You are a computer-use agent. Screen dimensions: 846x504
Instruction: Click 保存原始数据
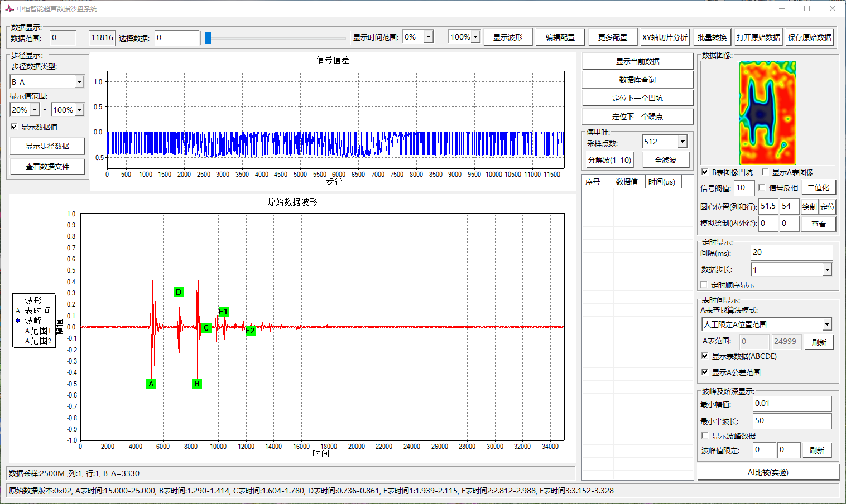click(810, 37)
